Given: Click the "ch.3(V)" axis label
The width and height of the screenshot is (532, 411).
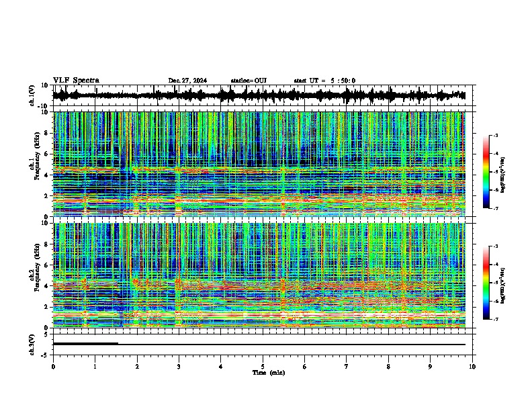Looking at the screenshot, I should pyautogui.click(x=32, y=345).
